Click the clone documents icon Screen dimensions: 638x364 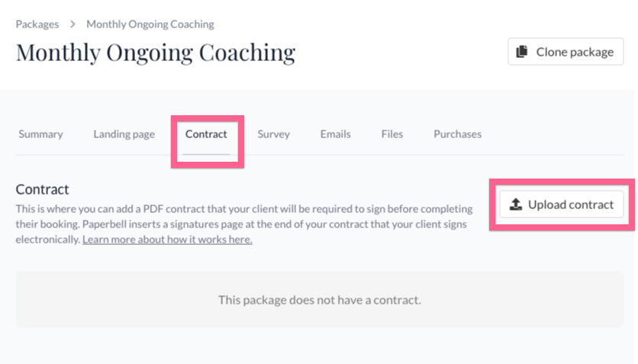(522, 52)
